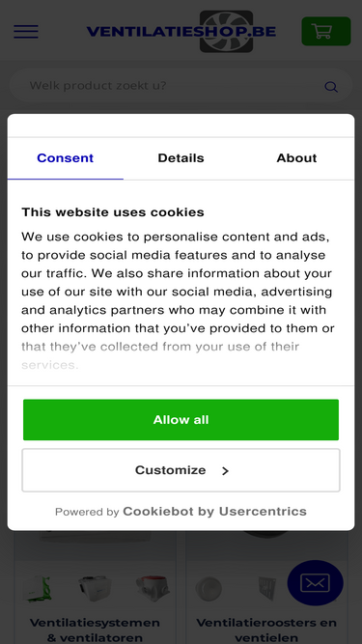This screenshot has width=362, height=644.
Task: Click the search magnifier icon
Action: pos(331,87)
